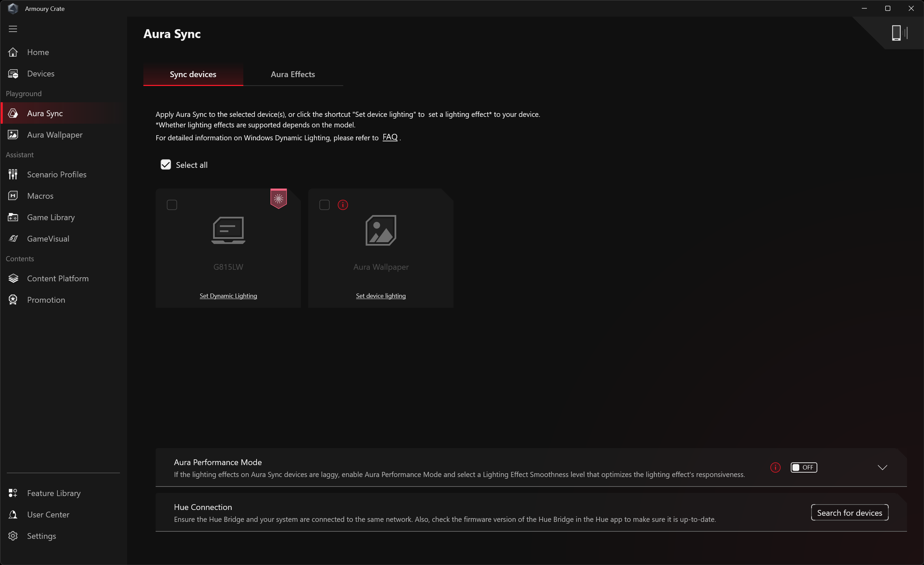
Task: Click the Search for devices button
Action: [x=849, y=513]
